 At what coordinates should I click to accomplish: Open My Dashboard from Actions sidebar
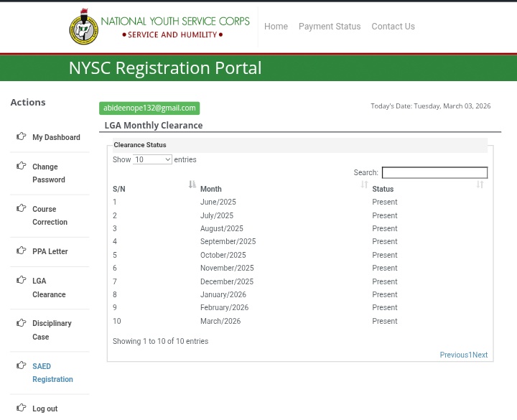coord(56,137)
